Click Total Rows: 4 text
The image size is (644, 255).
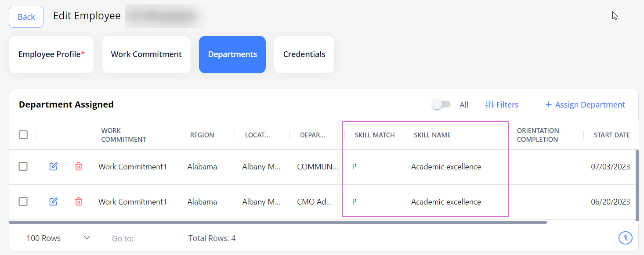point(212,238)
